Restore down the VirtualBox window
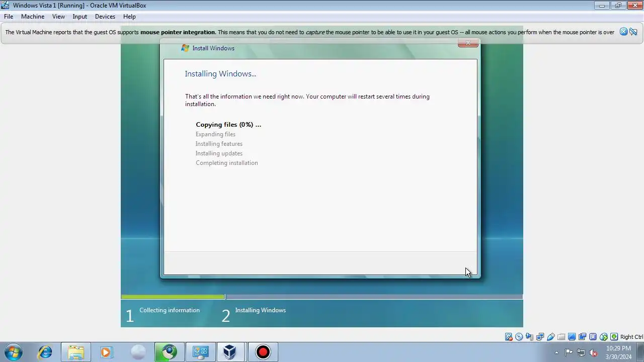 coord(618,5)
